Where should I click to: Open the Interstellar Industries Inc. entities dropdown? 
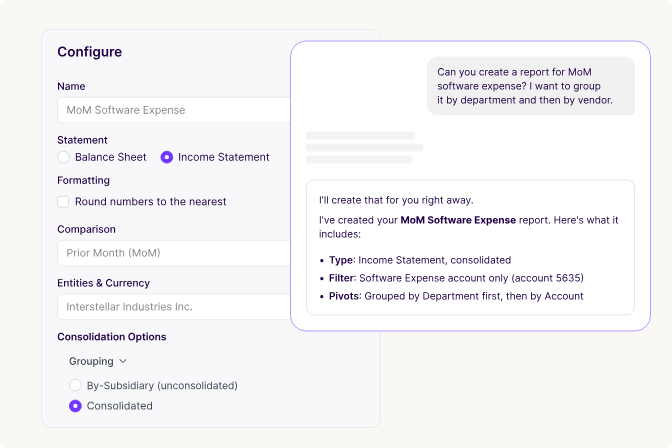(x=174, y=307)
